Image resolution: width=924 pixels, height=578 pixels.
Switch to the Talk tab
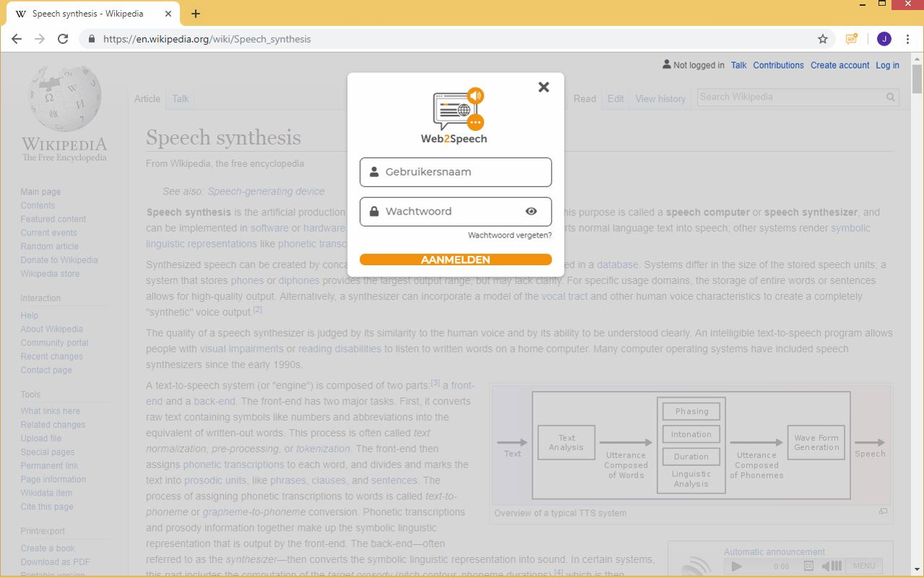(179, 99)
